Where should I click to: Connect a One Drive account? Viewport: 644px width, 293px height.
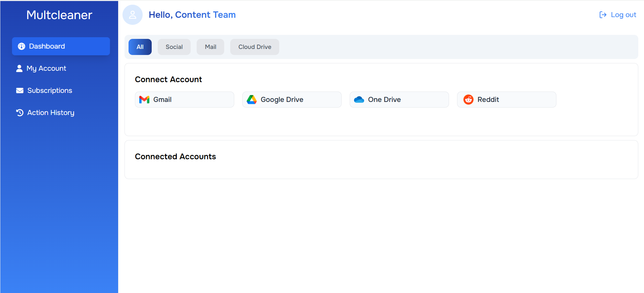(x=399, y=100)
